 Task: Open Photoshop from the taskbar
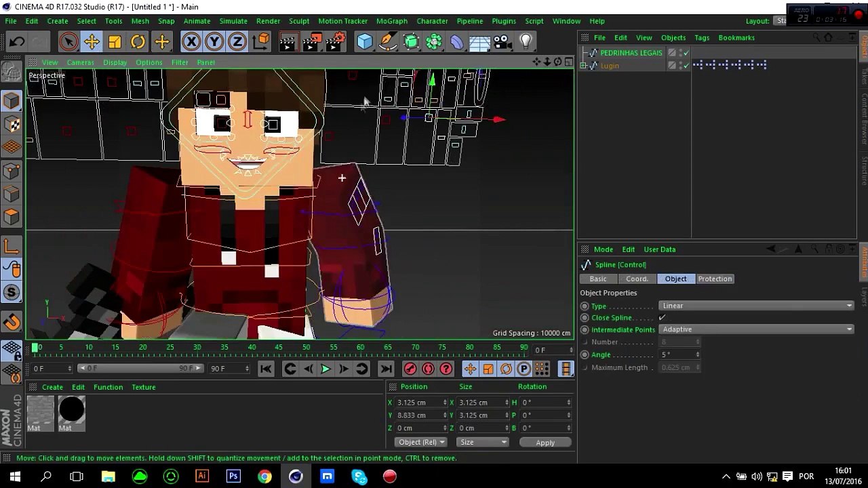click(x=233, y=476)
